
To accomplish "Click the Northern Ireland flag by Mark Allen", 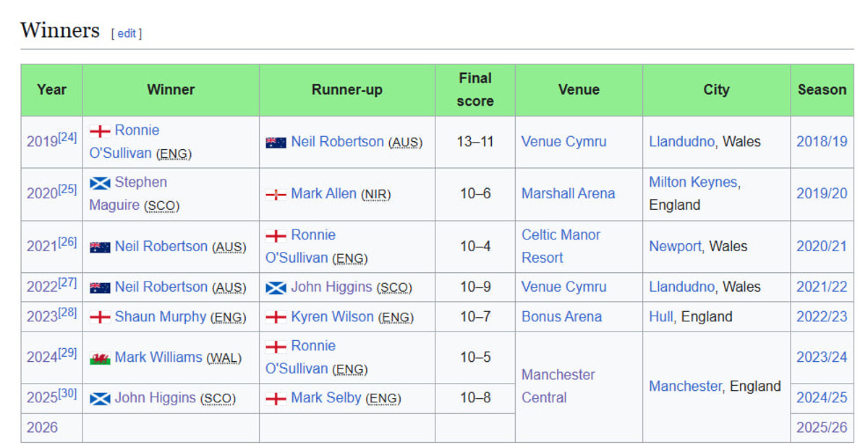I will click(x=276, y=195).
